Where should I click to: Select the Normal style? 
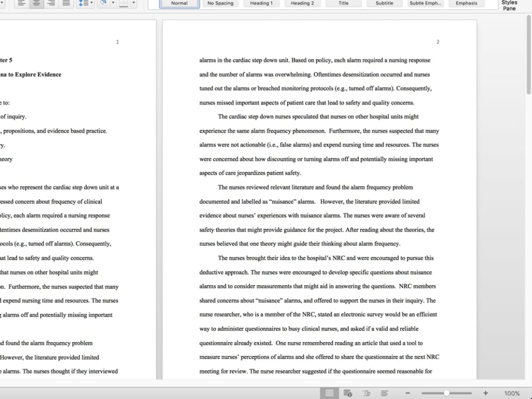pos(179,3)
